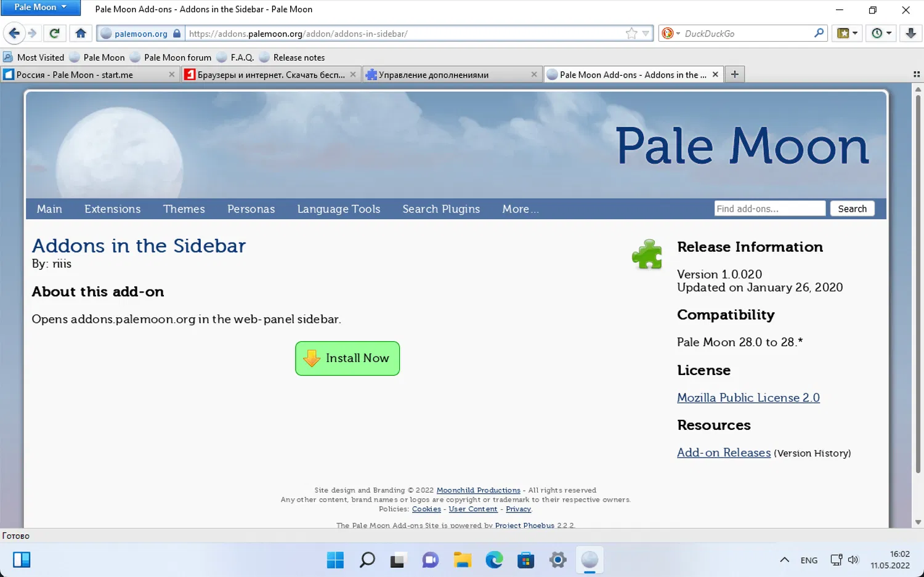Launch Microsoft Edge from the taskbar
Viewport: 924px width, 577px height.
click(x=494, y=560)
